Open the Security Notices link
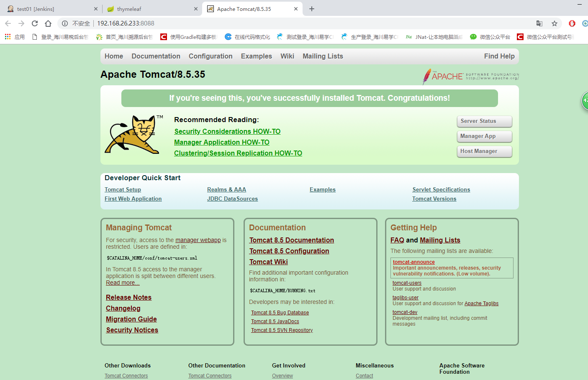Viewport: 588px width, 380px height. tap(132, 330)
